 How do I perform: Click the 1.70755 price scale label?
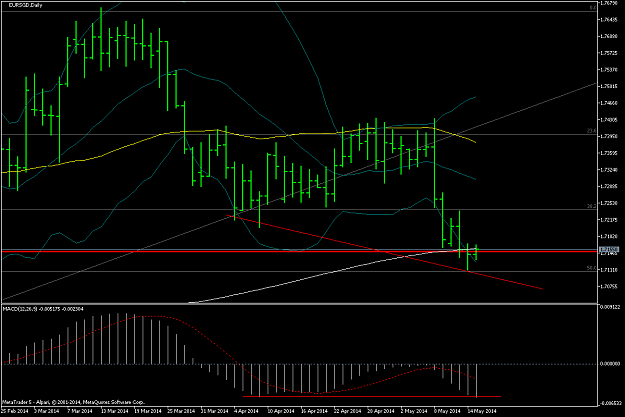[x=609, y=286]
